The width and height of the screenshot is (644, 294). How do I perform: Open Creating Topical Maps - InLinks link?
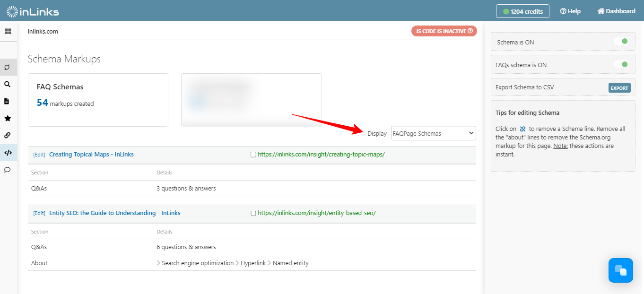91,155
